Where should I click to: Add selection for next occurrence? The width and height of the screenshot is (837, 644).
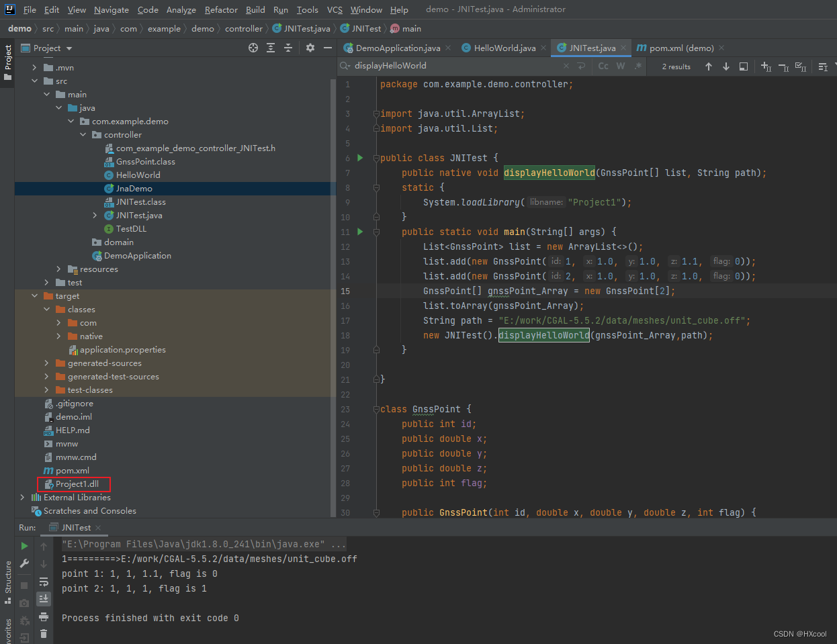click(x=766, y=66)
